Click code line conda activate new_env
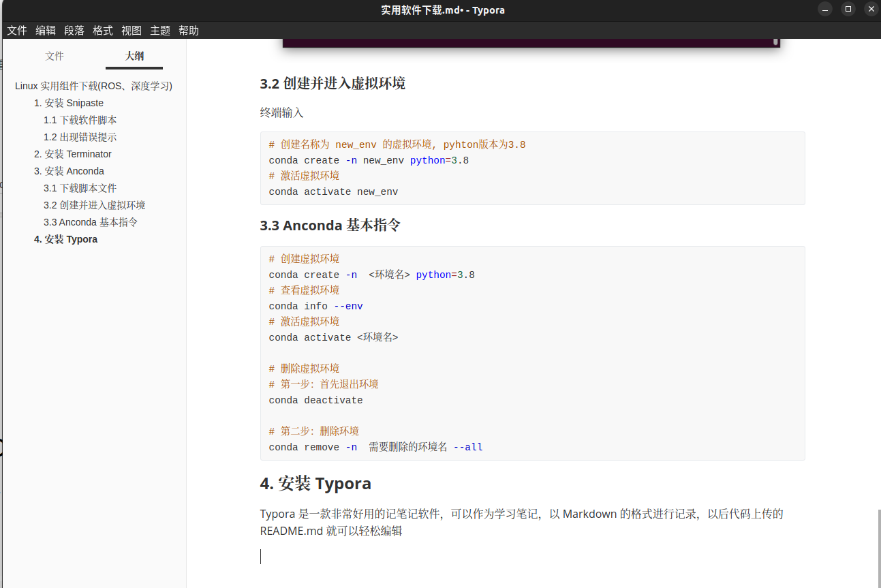Viewport: 881px width, 588px height. pyautogui.click(x=333, y=192)
